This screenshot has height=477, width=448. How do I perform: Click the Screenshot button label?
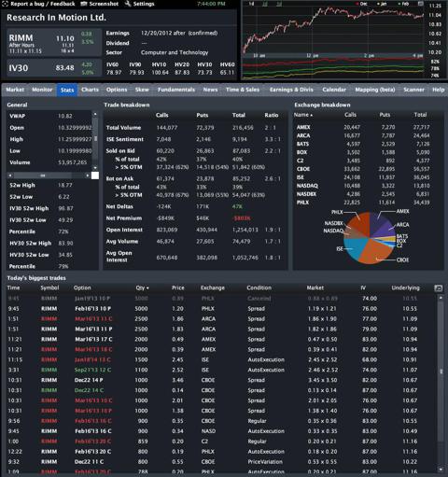[x=104, y=4]
